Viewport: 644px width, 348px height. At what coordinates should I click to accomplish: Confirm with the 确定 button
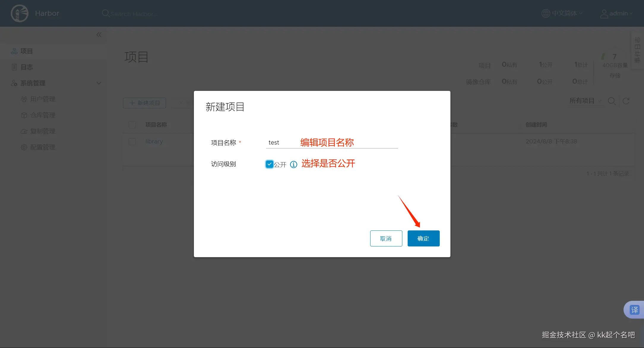423,238
